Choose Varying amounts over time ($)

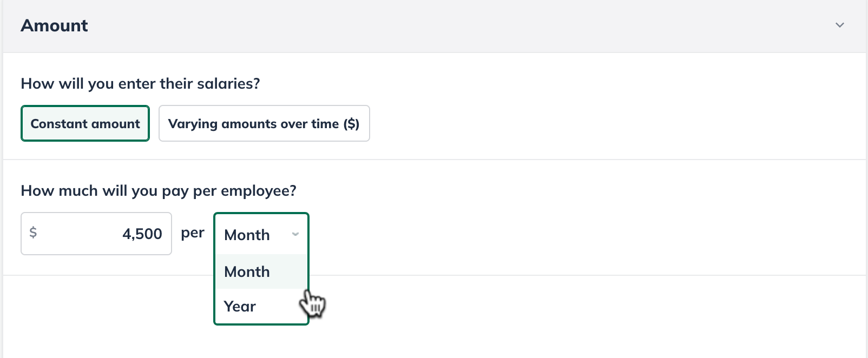click(x=264, y=123)
